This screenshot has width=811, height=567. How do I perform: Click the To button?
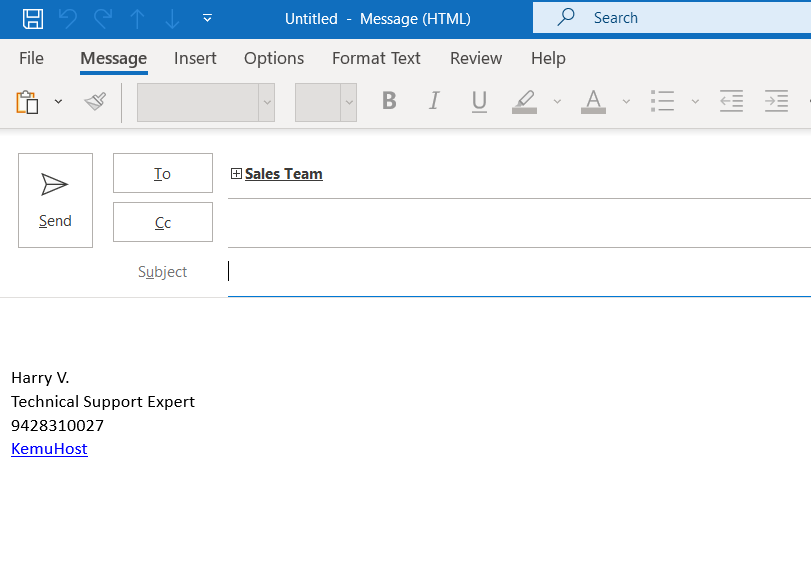(x=163, y=173)
